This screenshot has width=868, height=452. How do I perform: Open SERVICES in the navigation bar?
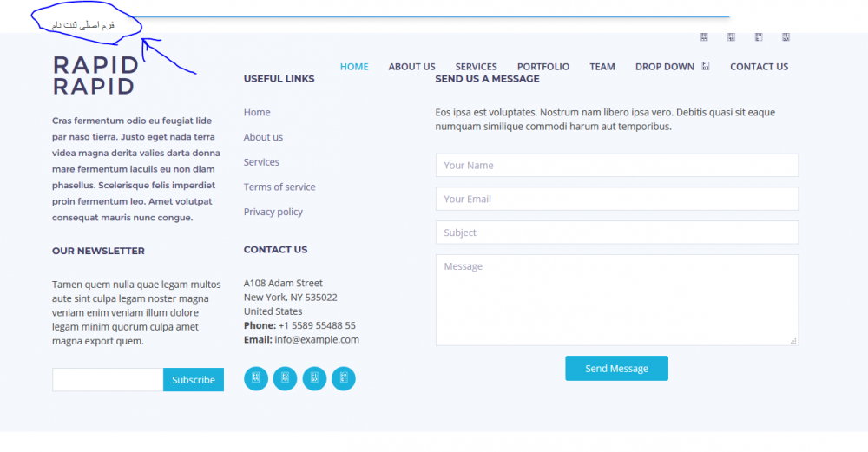pyautogui.click(x=476, y=67)
